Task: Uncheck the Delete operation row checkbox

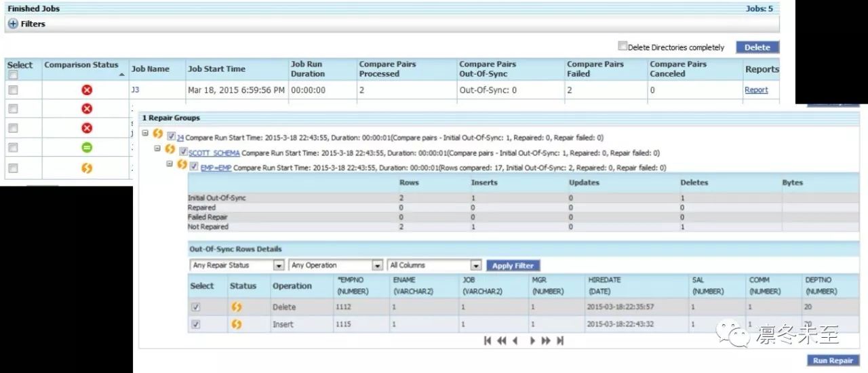Action: tap(196, 307)
